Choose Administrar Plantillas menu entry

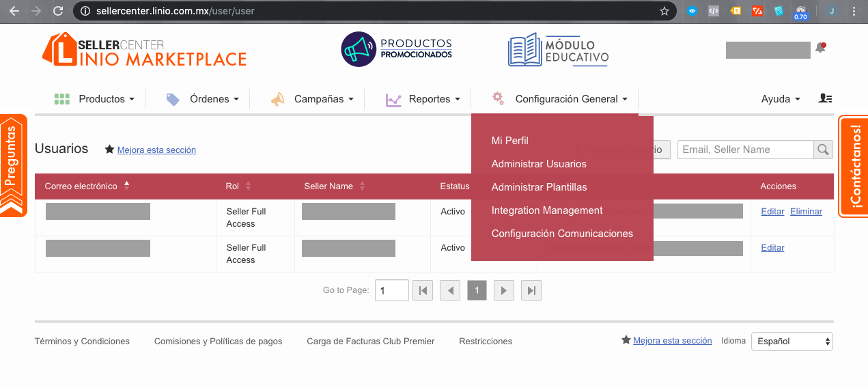coord(539,187)
